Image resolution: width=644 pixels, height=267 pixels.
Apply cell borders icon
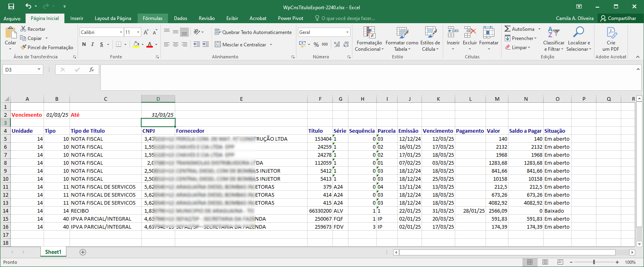[118, 44]
